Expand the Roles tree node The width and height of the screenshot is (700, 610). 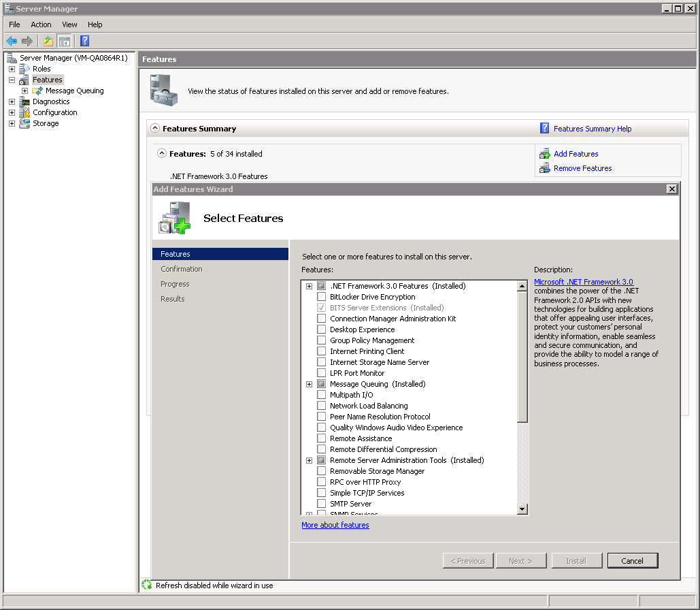click(x=12, y=69)
